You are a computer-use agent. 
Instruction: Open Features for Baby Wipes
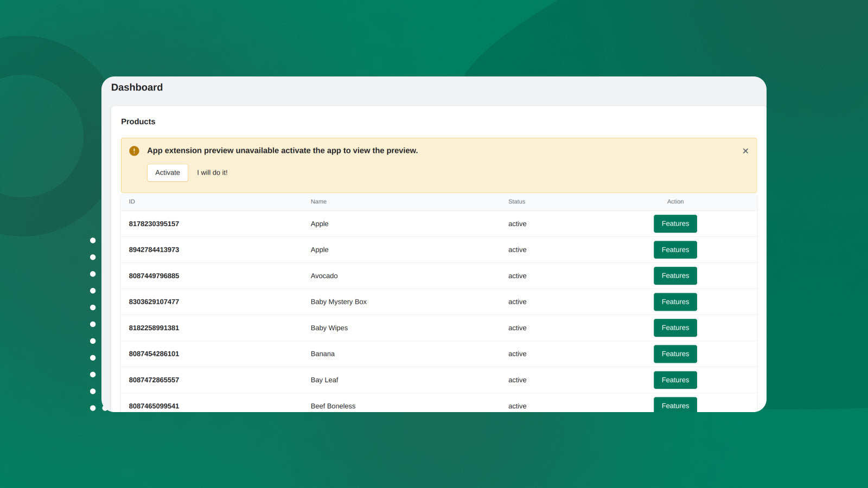coord(675,328)
